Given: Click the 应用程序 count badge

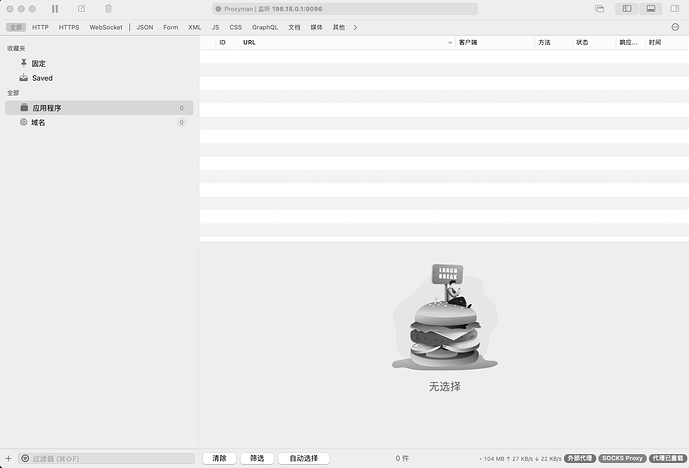Looking at the screenshot, I should tap(181, 108).
